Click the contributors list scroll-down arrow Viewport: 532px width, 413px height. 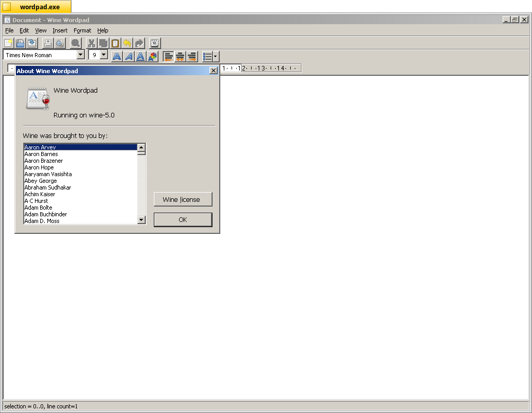141,220
